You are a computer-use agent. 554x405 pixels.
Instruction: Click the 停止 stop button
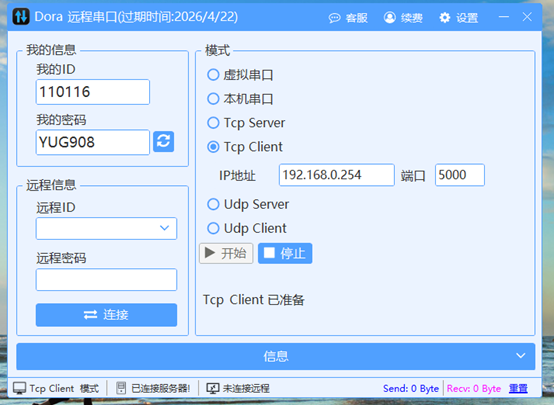285,253
